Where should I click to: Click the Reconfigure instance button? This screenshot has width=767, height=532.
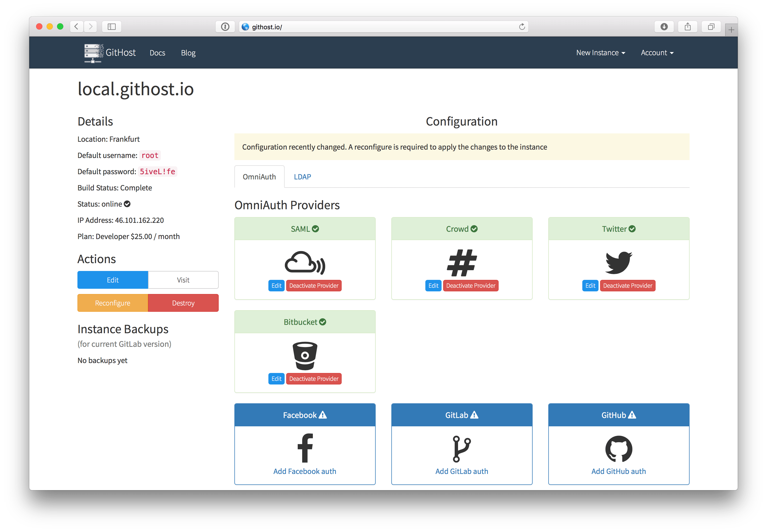[112, 302]
